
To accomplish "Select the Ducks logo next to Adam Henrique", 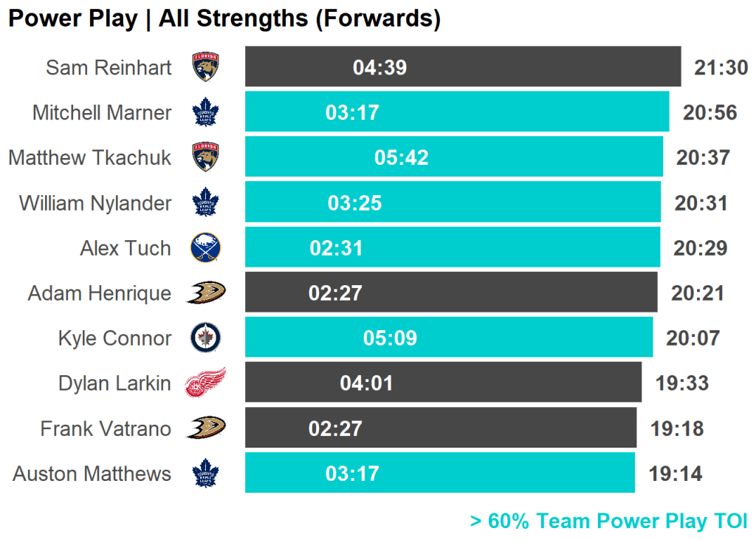I will pyautogui.click(x=206, y=293).
